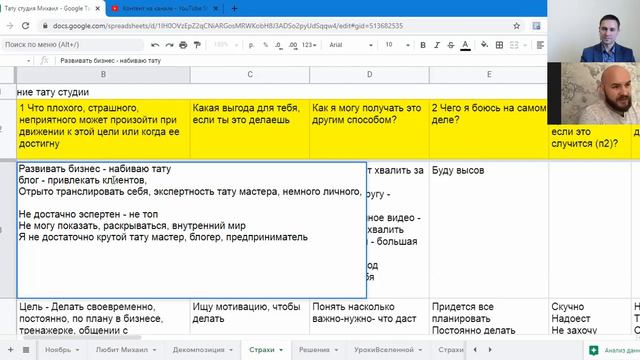Click the formula bar text
Image resolution: width=640 pixels, height=360 pixels.
click(x=111, y=60)
